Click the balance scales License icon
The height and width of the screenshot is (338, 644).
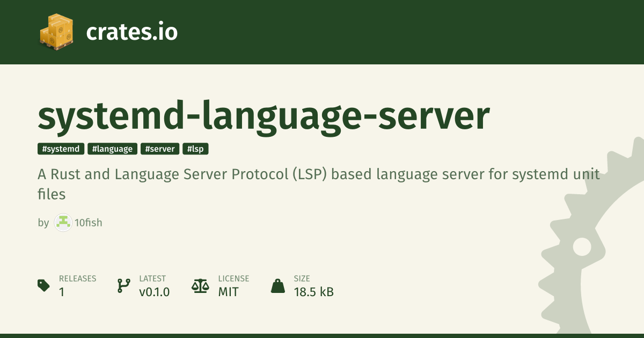(x=200, y=285)
